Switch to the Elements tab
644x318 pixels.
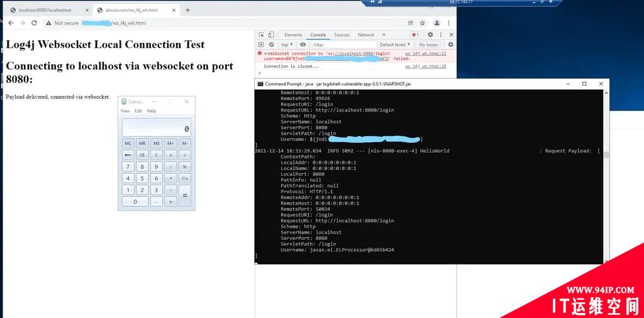tap(293, 35)
